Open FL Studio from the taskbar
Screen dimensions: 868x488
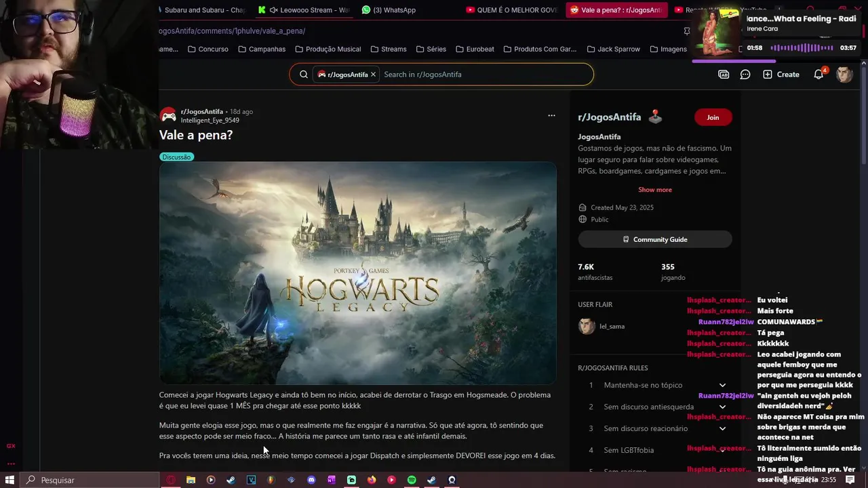click(271, 480)
